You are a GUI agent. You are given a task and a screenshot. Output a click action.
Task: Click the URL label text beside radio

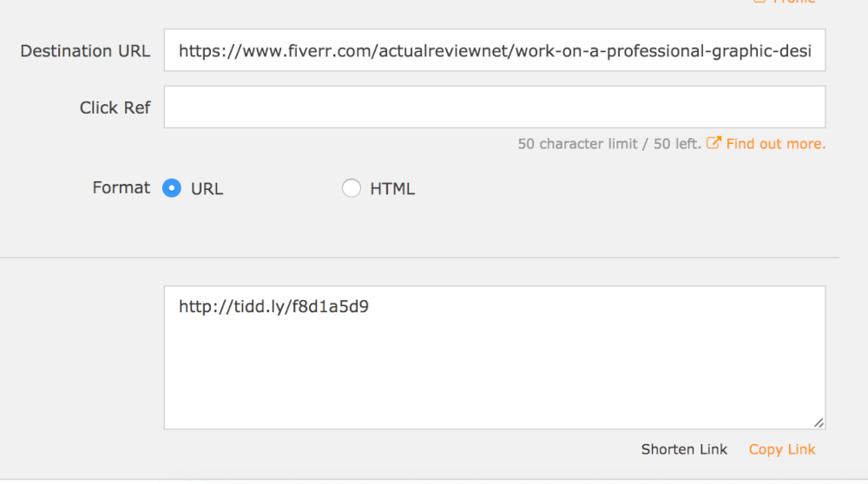(x=207, y=188)
